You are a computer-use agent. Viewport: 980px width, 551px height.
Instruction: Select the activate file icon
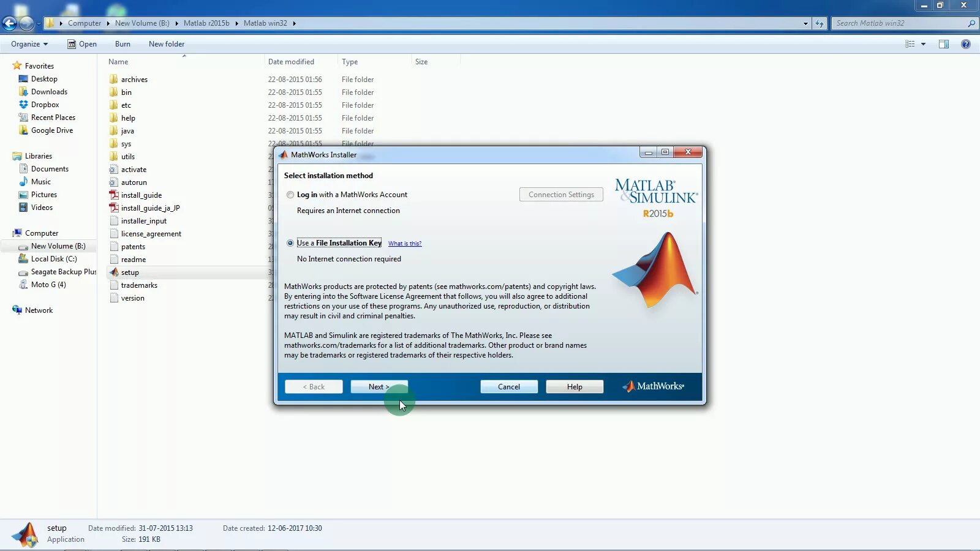(114, 170)
